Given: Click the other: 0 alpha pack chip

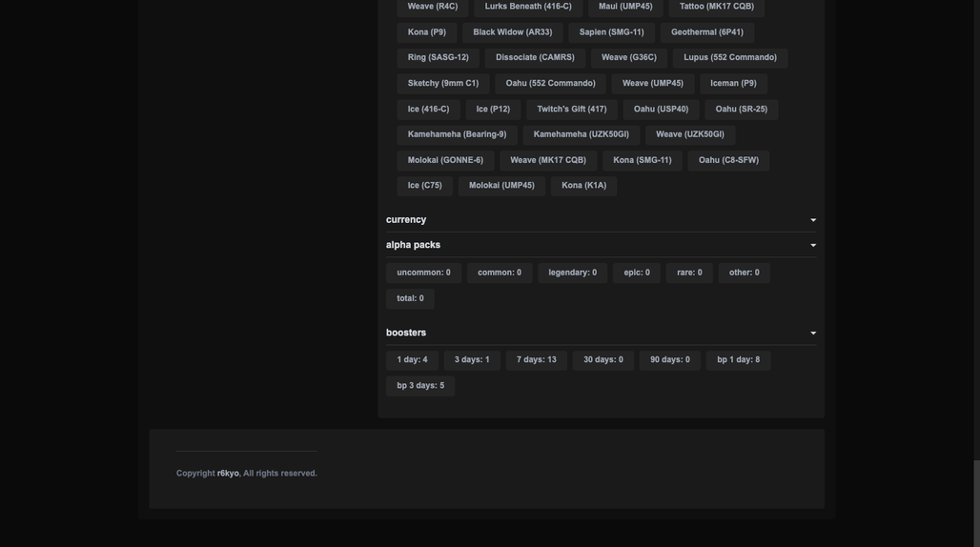Looking at the screenshot, I should (744, 273).
